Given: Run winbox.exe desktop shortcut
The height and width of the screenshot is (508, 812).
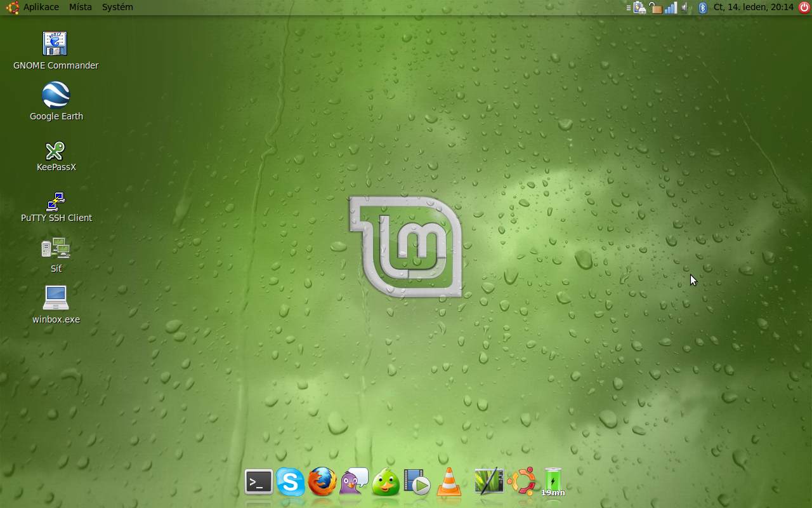Looking at the screenshot, I should tap(55, 297).
